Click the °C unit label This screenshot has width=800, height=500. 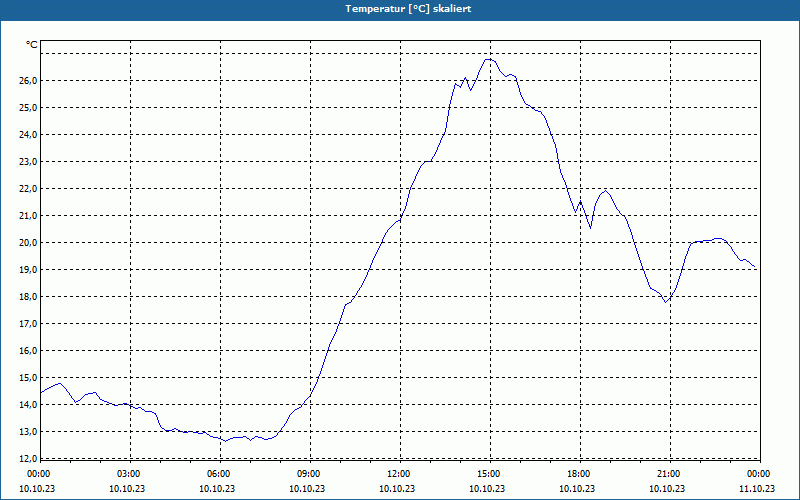[32, 45]
